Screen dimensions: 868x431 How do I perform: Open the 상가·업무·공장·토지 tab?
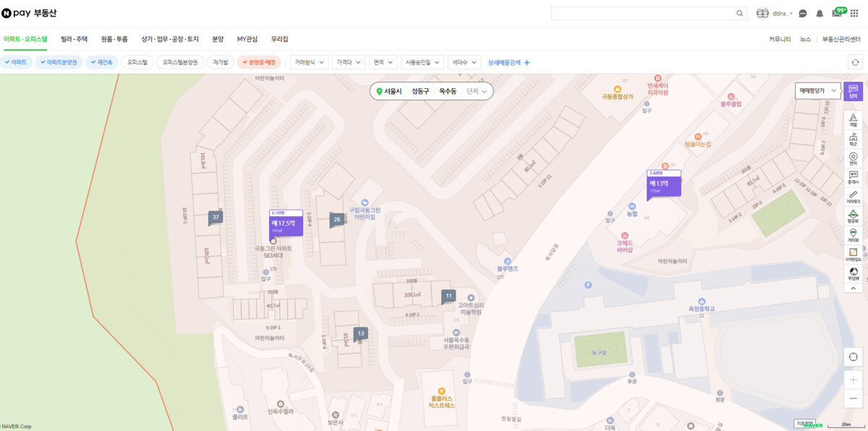169,39
